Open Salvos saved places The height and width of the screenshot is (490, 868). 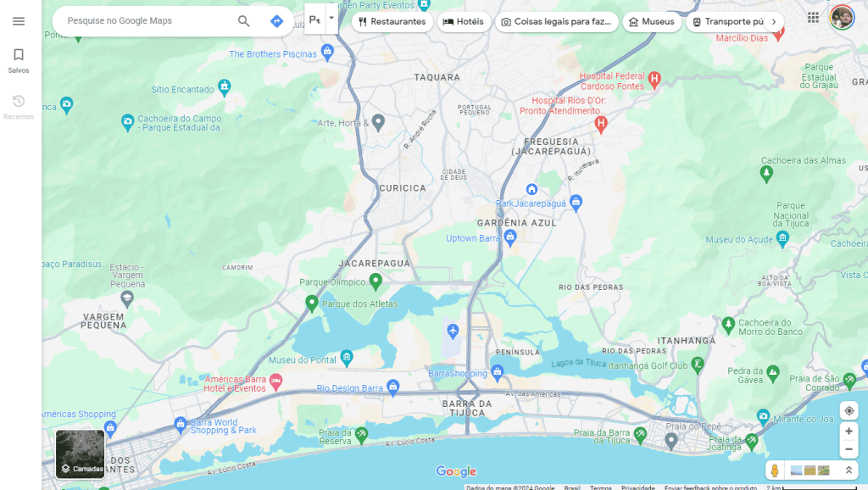point(19,60)
